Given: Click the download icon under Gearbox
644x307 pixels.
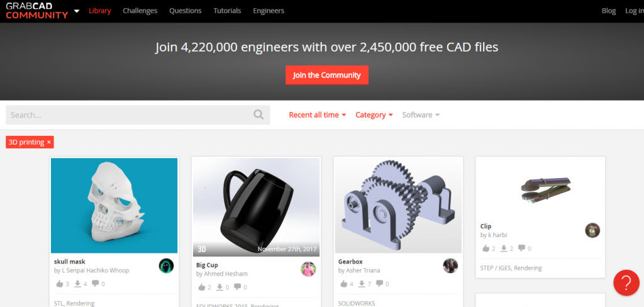Looking at the screenshot, I should 362,284.
